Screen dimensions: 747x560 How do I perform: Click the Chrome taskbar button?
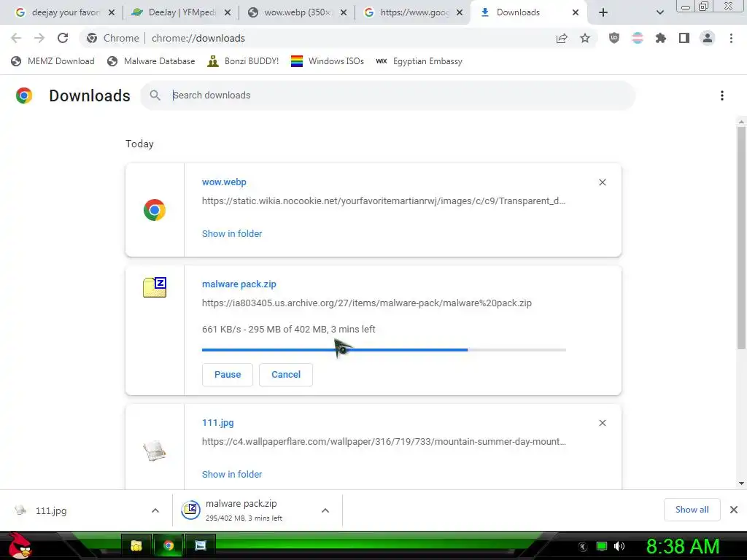point(169,545)
